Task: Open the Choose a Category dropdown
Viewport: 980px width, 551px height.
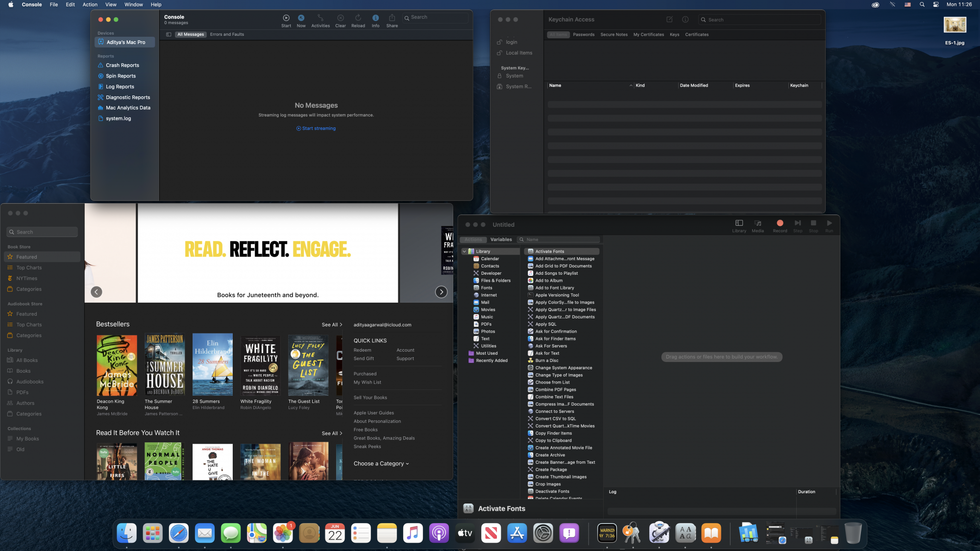Action: tap(381, 464)
